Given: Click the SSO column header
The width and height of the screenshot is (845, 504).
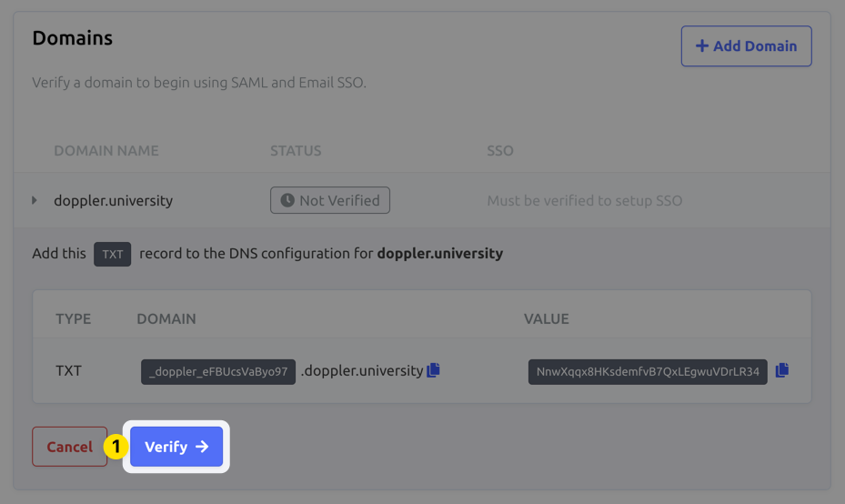Looking at the screenshot, I should tap(500, 150).
